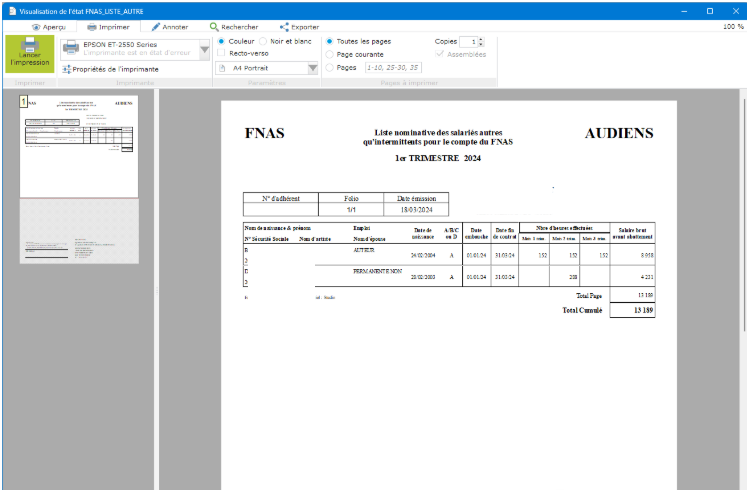The height and width of the screenshot is (490, 748).
Task: Click the Rechercher magnifier icon
Action: point(214,27)
